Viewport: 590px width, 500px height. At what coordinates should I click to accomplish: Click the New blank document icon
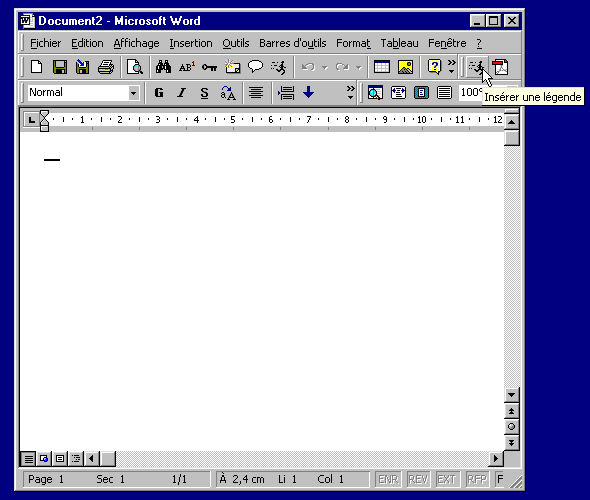37,67
